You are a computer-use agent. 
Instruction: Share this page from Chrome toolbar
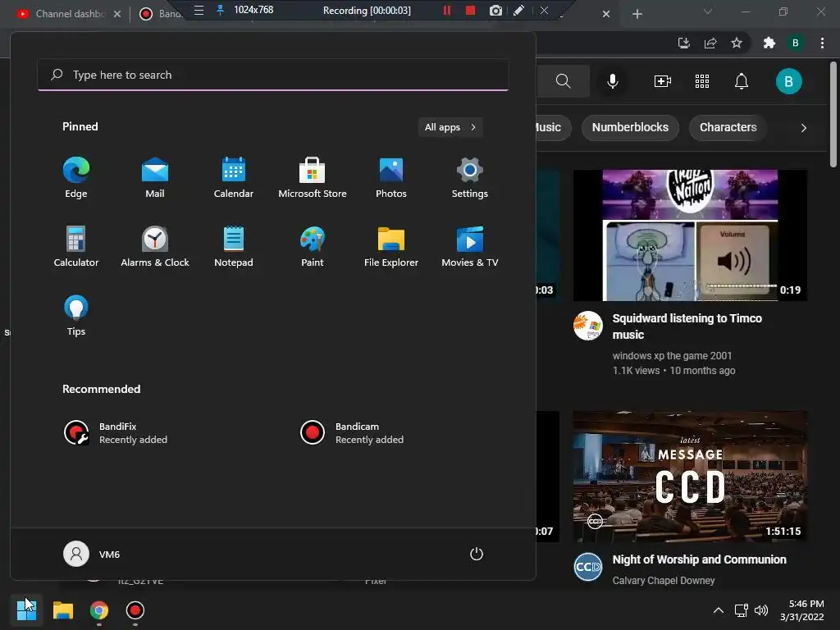(710, 43)
